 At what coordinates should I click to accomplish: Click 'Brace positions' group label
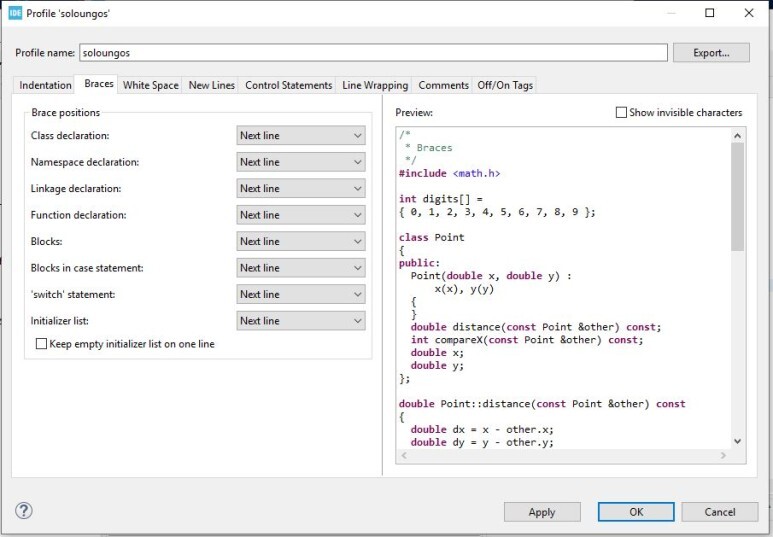[66, 112]
